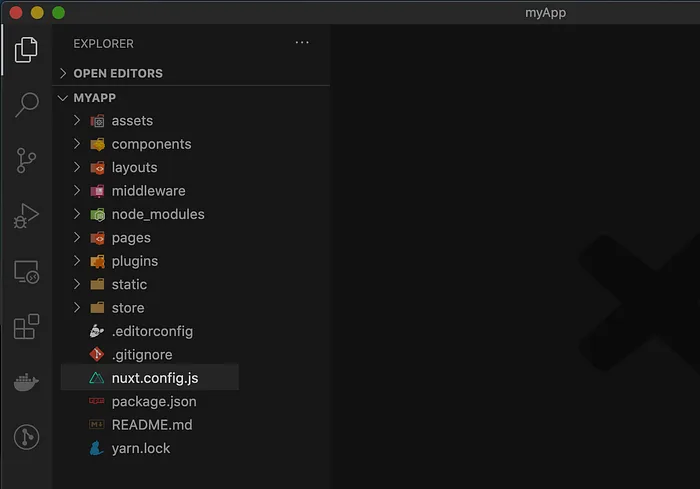Open the Search view in activity bar
The width and height of the screenshot is (700, 489).
27,104
